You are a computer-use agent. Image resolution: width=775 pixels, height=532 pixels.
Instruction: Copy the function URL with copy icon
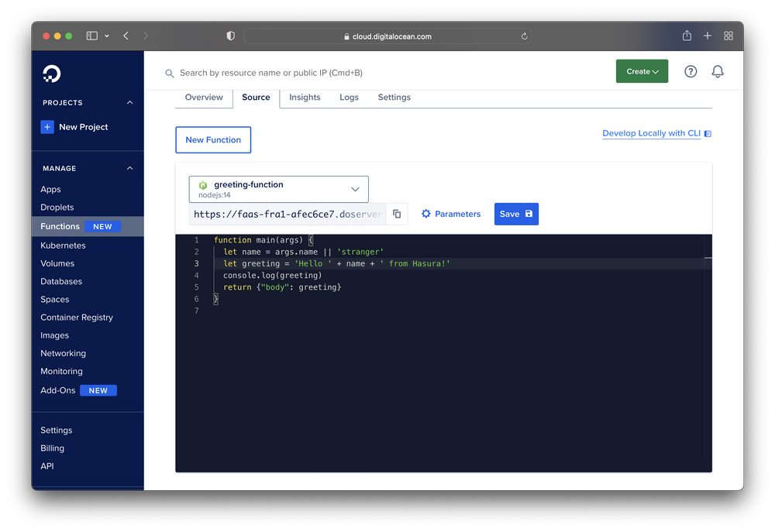click(396, 214)
